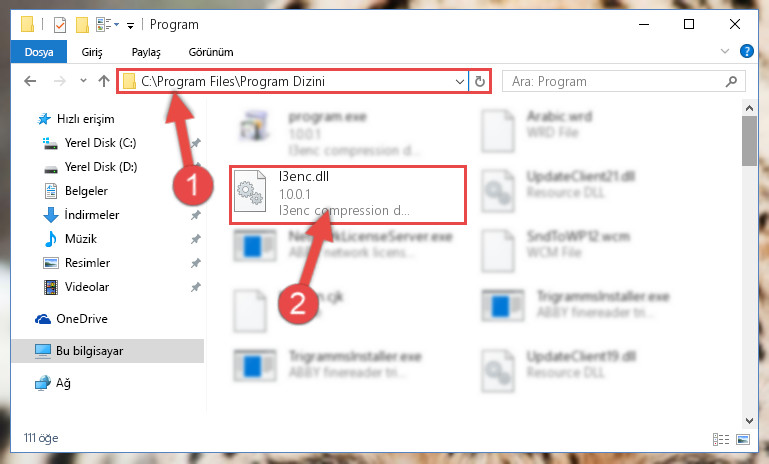Screen dimensions: 769x464
Task: Click the search magnifier icon
Action: coord(731,81)
